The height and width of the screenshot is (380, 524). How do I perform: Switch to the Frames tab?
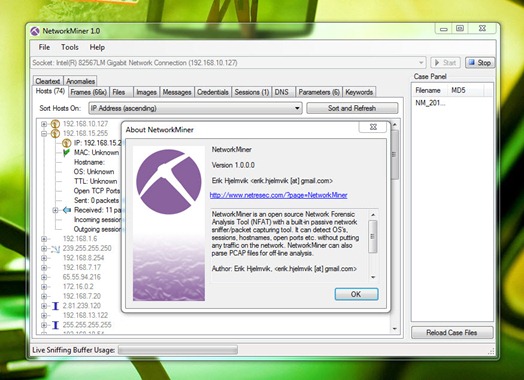89,92
